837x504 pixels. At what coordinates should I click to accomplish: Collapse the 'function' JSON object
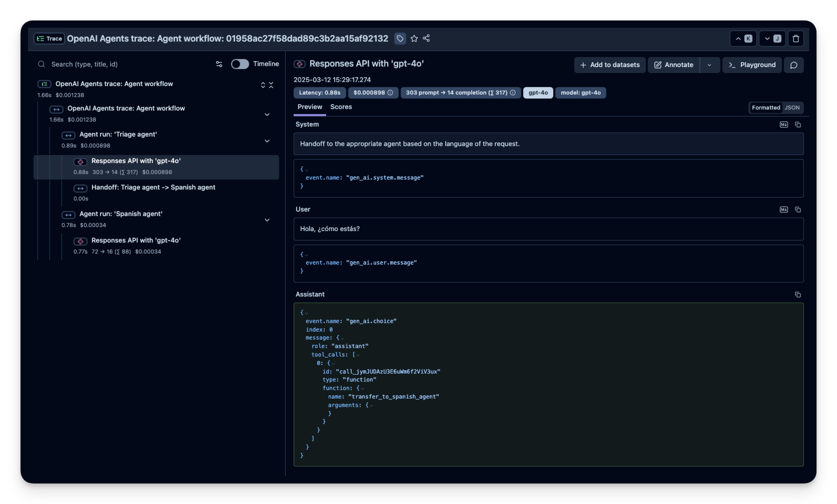pyautogui.click(x=362, y=388)
